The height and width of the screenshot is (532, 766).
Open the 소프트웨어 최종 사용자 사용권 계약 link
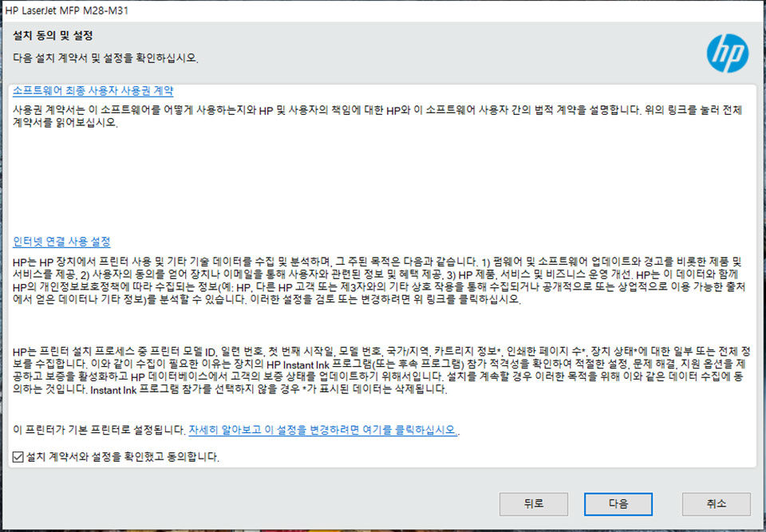tap(93, 91)
